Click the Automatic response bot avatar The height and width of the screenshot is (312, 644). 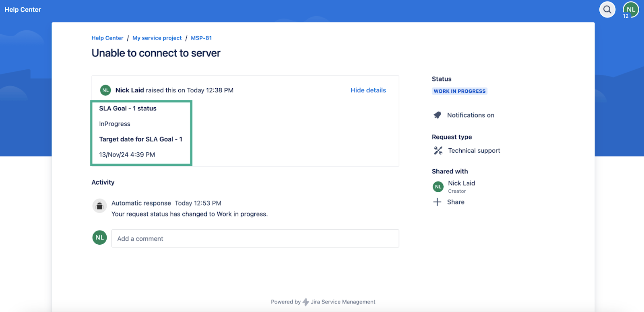(x=99, y=206)
